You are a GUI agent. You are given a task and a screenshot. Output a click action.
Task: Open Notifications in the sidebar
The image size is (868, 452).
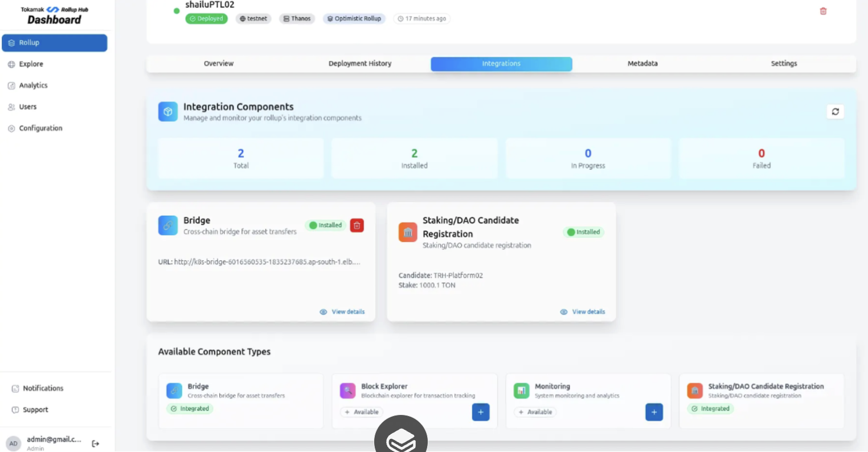43,388
